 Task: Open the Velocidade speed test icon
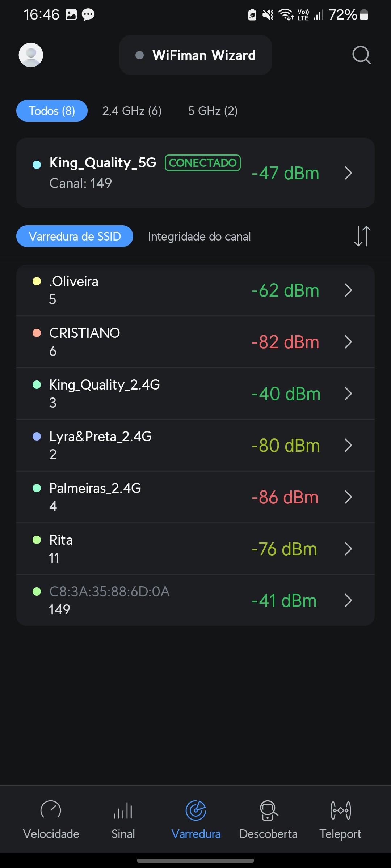[x=51, y=810]
